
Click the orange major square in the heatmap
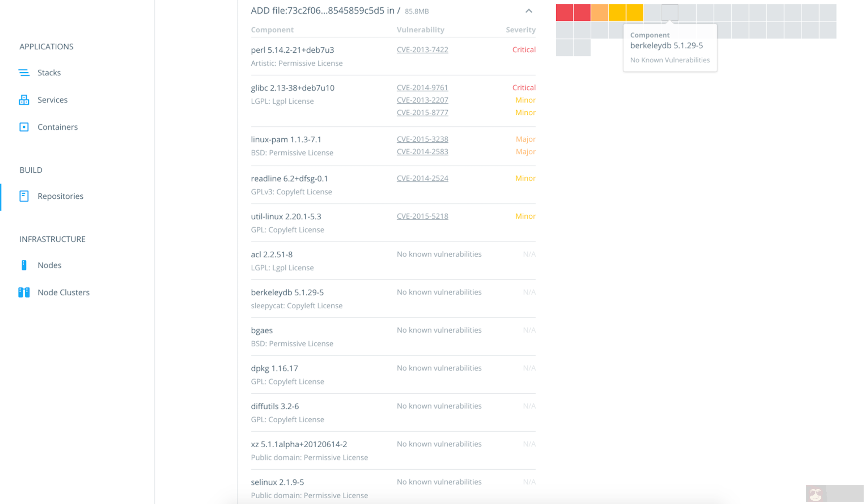[x=600, y=12]
